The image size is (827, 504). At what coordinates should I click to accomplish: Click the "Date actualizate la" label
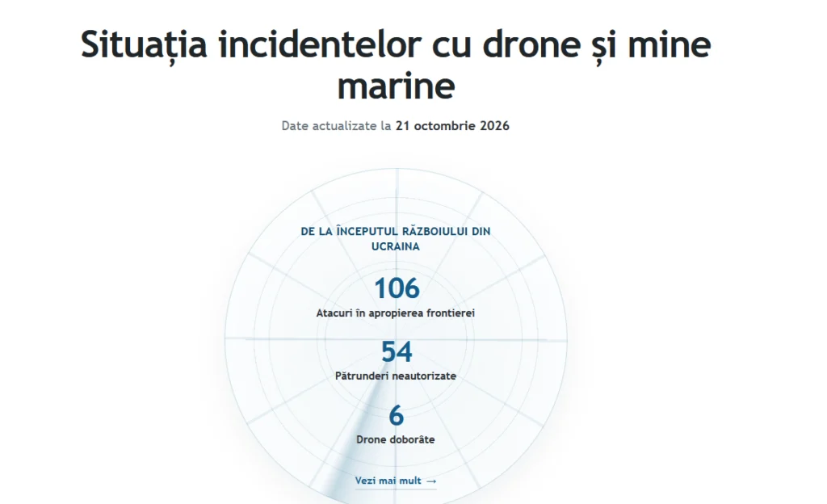point(336,126)
